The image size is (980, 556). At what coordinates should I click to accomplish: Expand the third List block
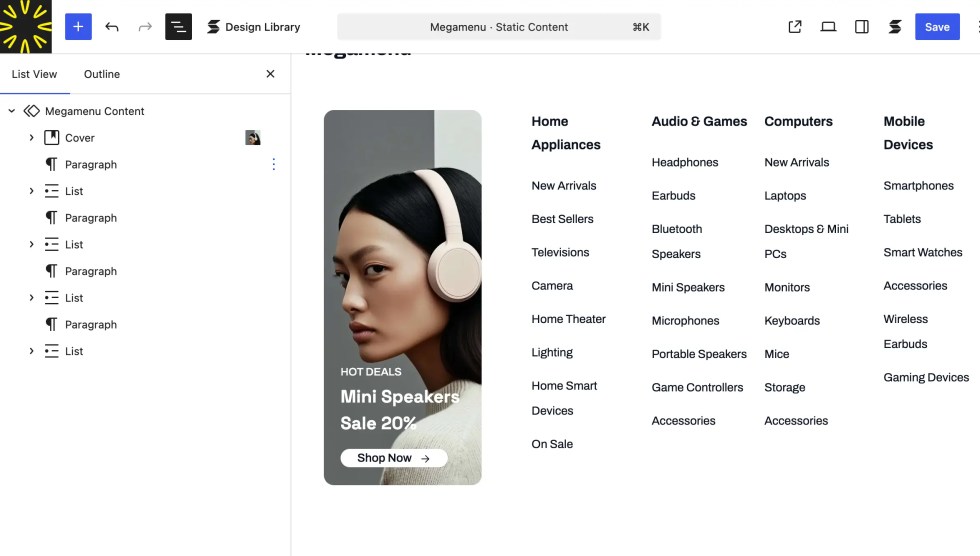click(31, 298)
